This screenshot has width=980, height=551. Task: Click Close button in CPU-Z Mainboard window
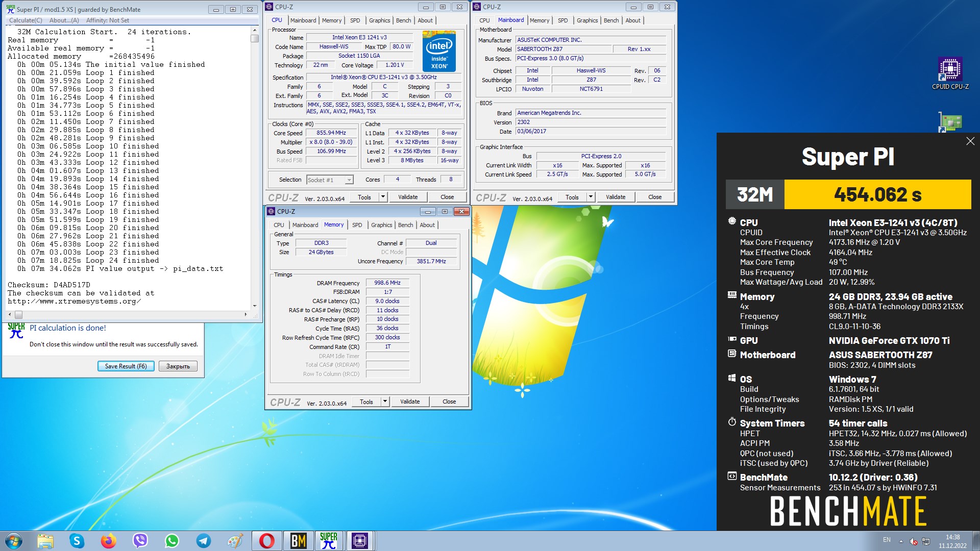click(655, 197)
